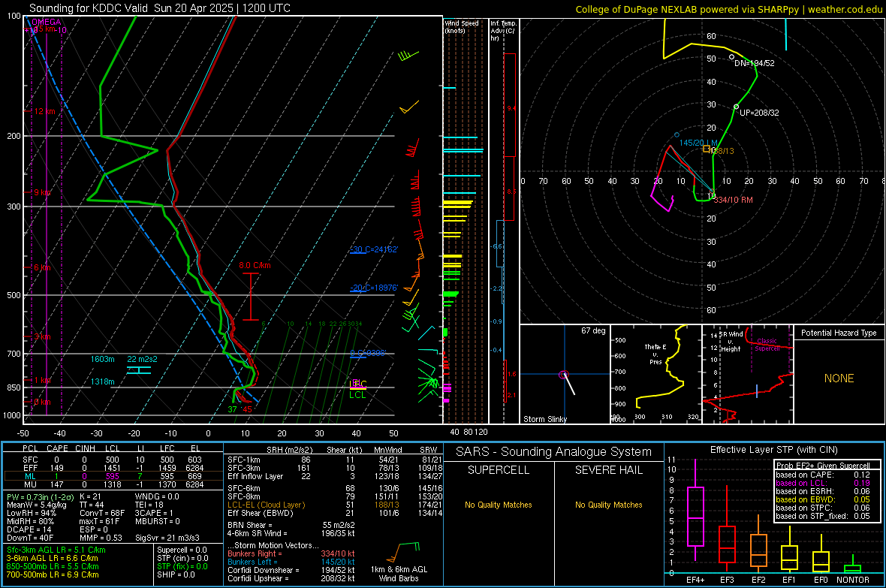Click the 'SARS - Sounding Analogue System' heading

[x=554, y=452]
